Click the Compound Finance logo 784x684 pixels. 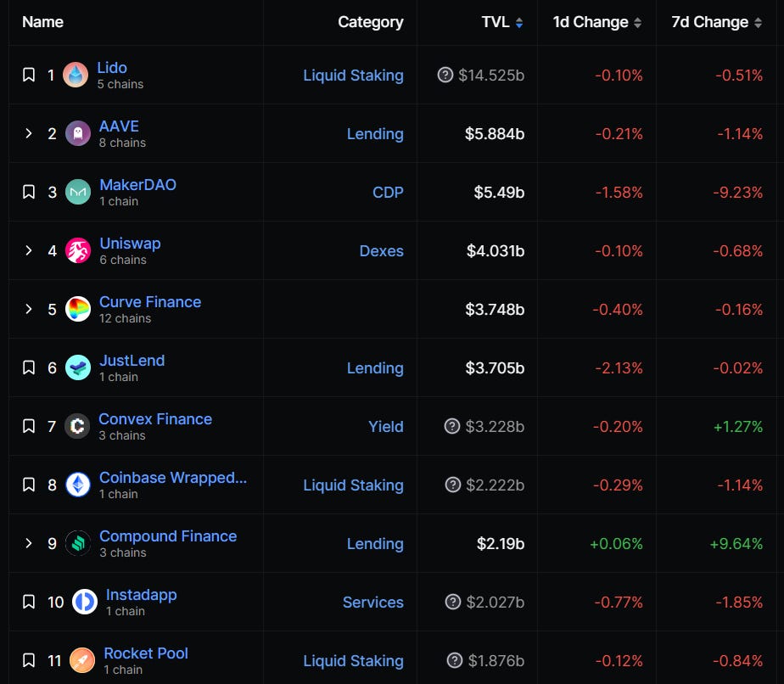tap(78, 543)
